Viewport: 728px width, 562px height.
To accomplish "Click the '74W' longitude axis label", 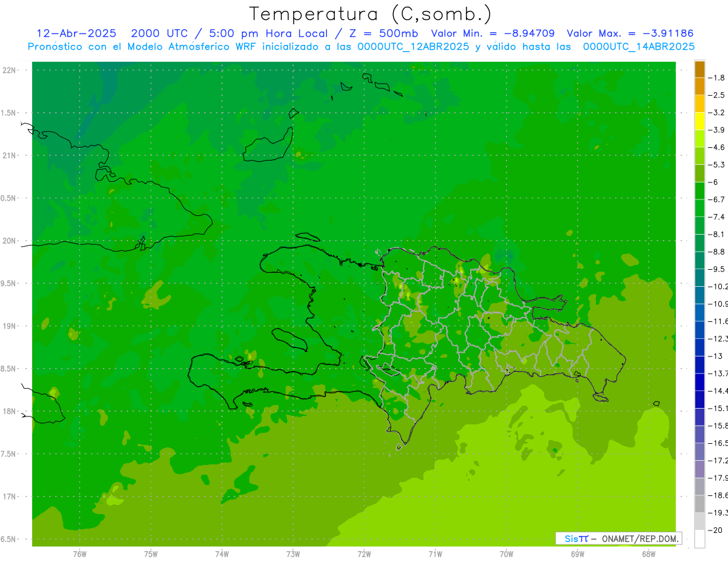I will pos(222,554).
